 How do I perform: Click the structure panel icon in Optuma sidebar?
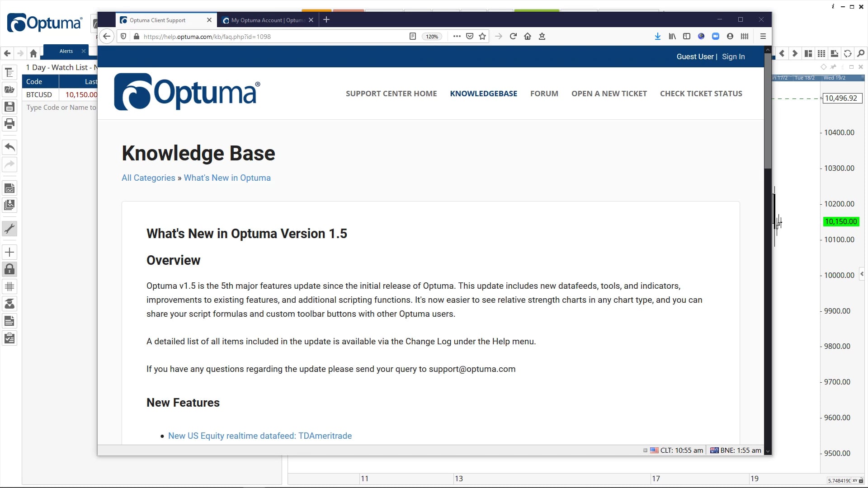pos(9,72)
